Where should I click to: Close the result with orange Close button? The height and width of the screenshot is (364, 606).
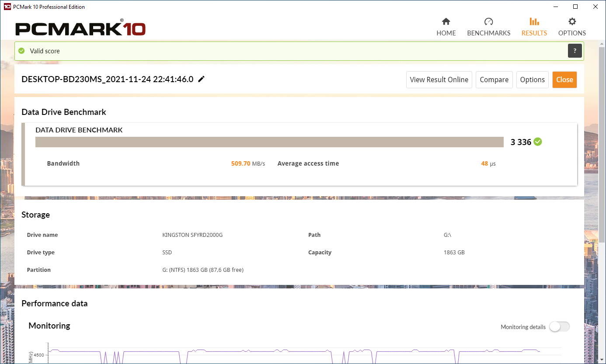point(564,80)
